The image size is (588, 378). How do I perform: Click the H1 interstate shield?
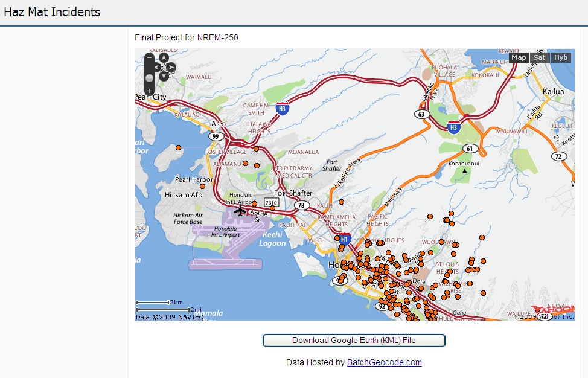(344, 239)
